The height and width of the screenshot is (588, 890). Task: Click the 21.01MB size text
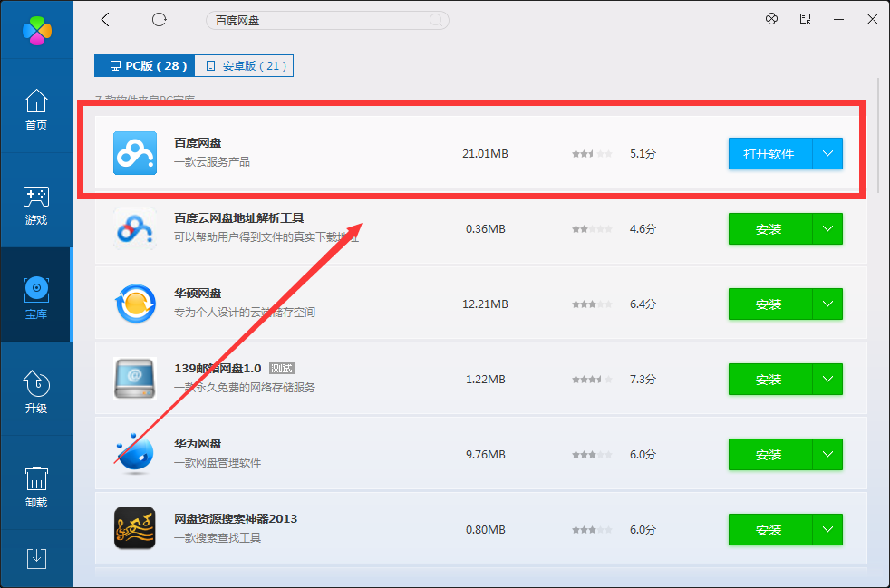tap(485, 154)
